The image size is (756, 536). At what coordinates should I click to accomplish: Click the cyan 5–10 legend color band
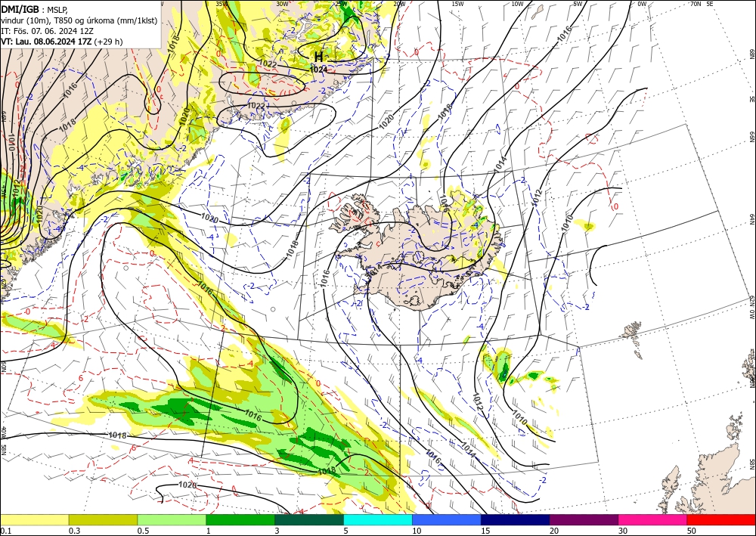378,519
